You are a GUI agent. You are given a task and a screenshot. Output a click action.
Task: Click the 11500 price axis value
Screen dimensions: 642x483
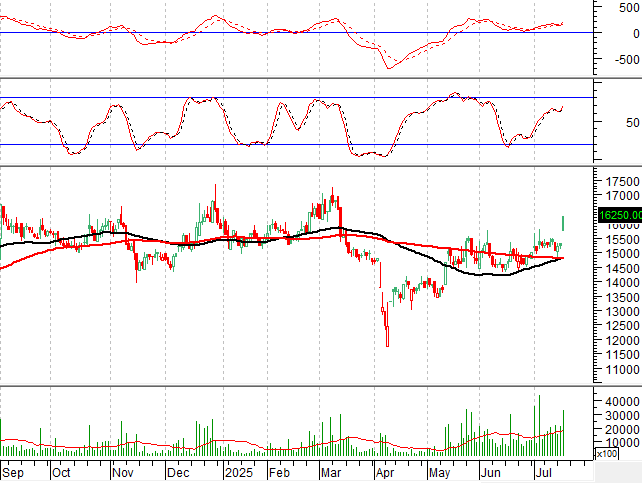[x=623, y=355]
